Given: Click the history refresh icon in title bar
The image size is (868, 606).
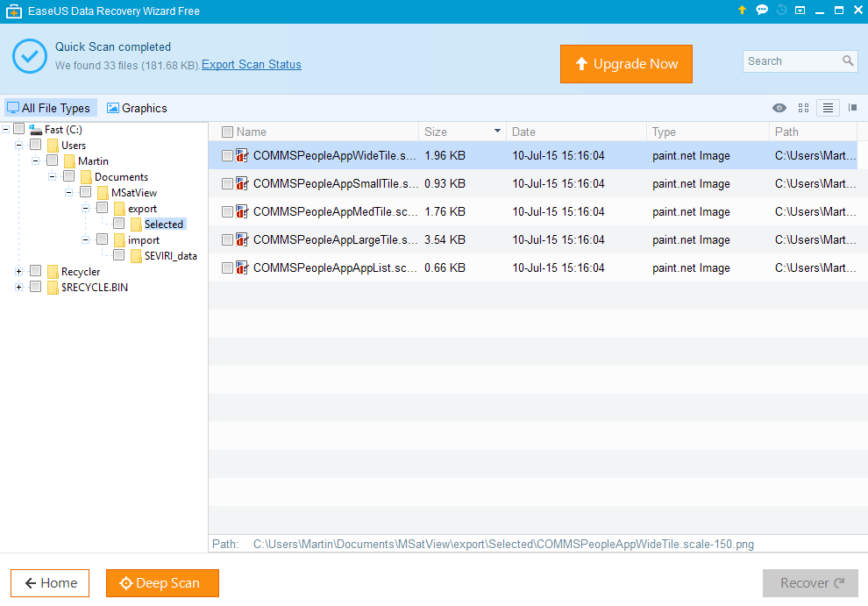Looking at the screenshot, I should coord(782,10).
